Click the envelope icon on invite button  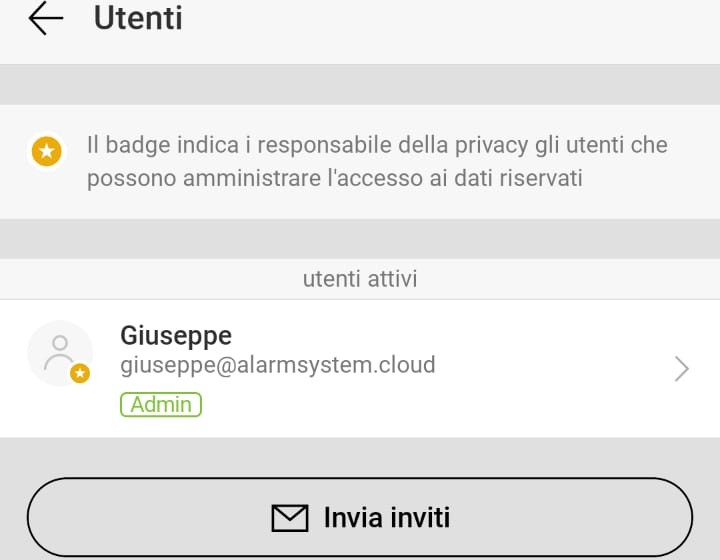click(290, 518)
